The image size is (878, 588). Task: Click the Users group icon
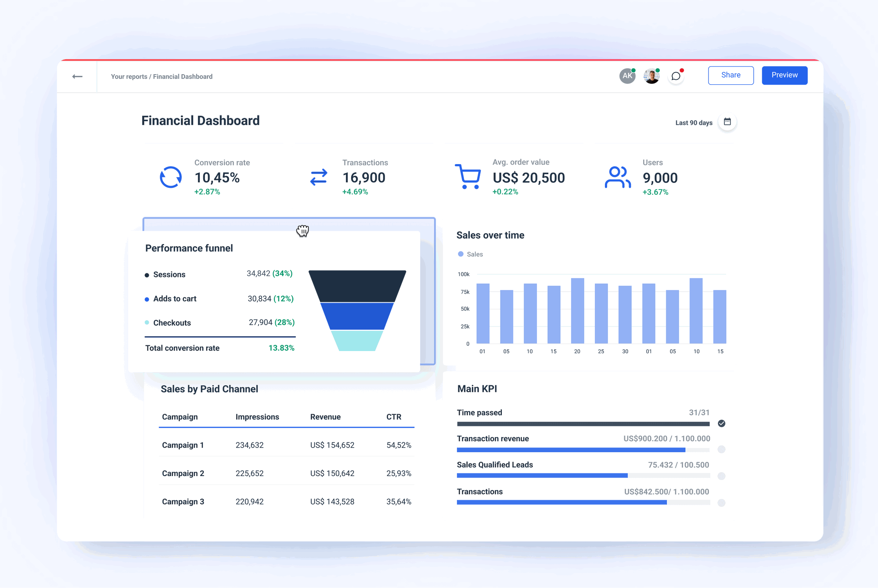coord(617,177)
